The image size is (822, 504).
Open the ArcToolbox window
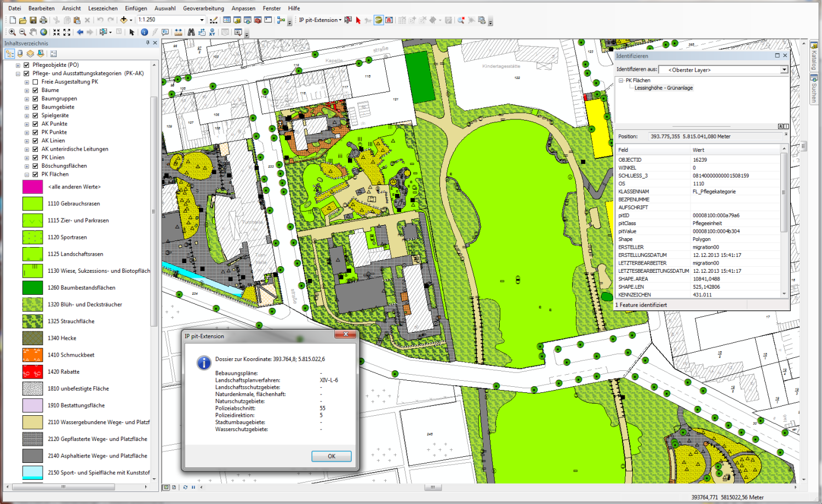click(x=258, y=20)
